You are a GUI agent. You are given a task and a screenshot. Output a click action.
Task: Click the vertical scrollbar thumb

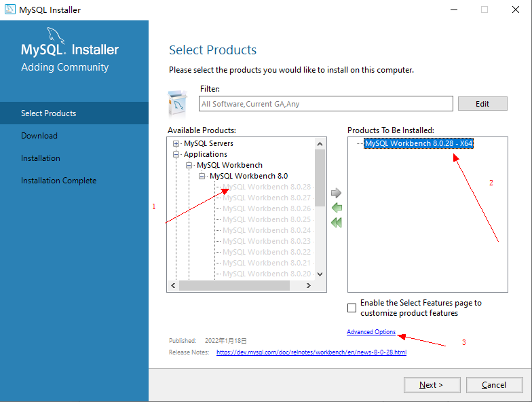(x=320, y=178)
